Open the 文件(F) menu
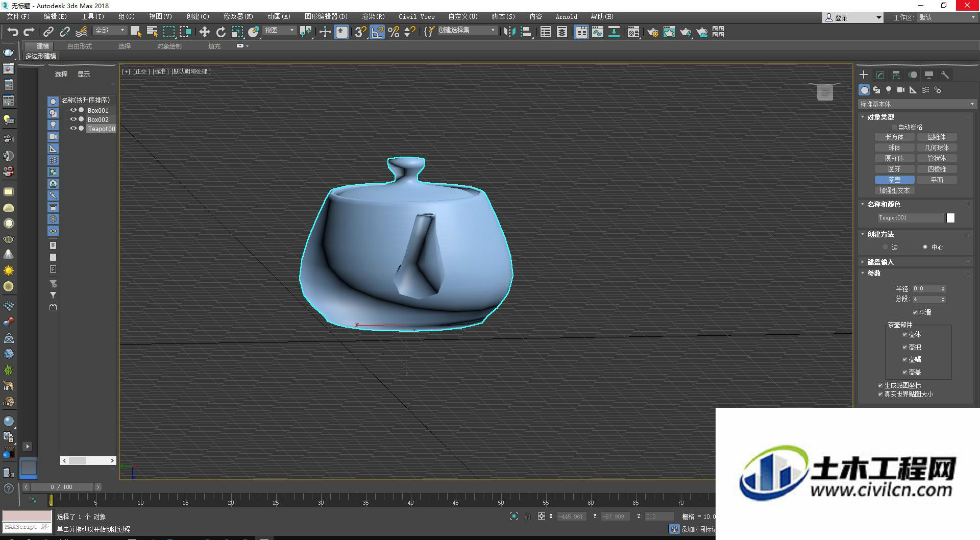The image size is (980, 540). (x=18, y=17)
